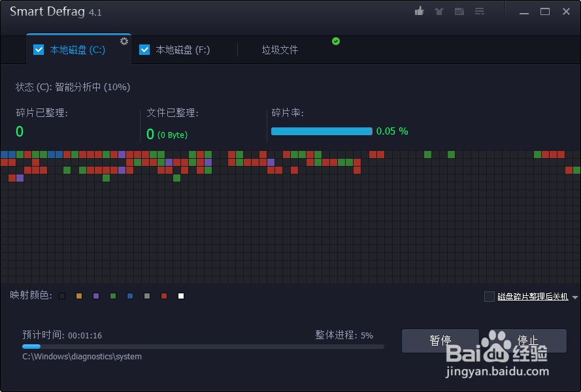
Task: Switch to the 本地磁盘 (C:) tab
Action: (77, 50)
